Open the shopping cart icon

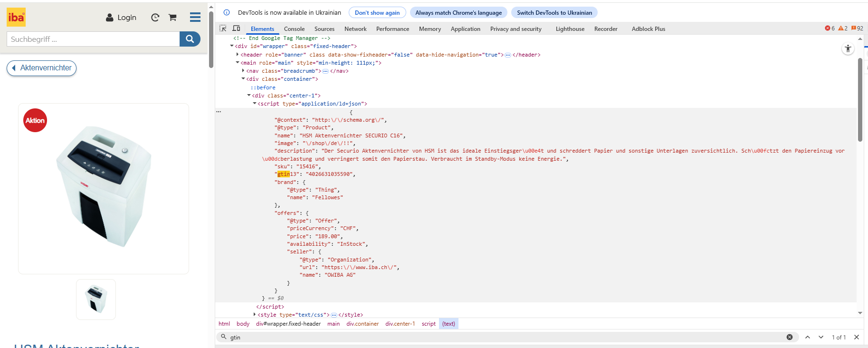pos(172,18)
